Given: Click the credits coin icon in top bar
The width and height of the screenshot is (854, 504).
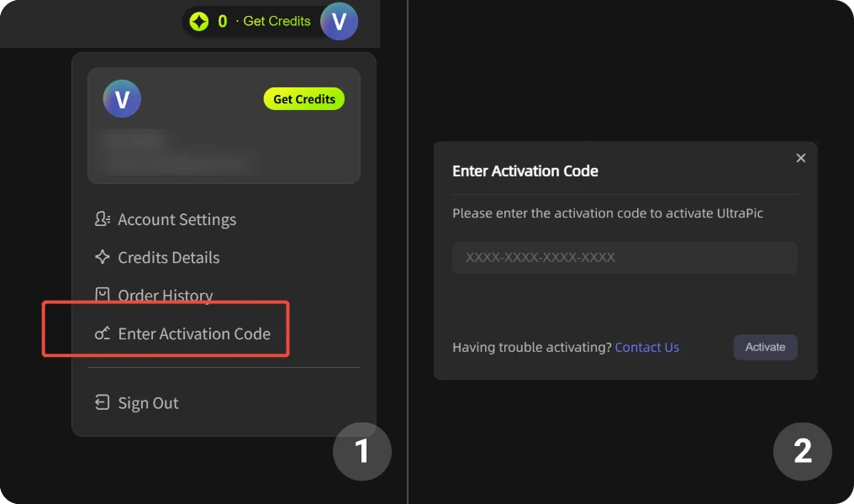Looking at the screenshot, I should point(199,22).
